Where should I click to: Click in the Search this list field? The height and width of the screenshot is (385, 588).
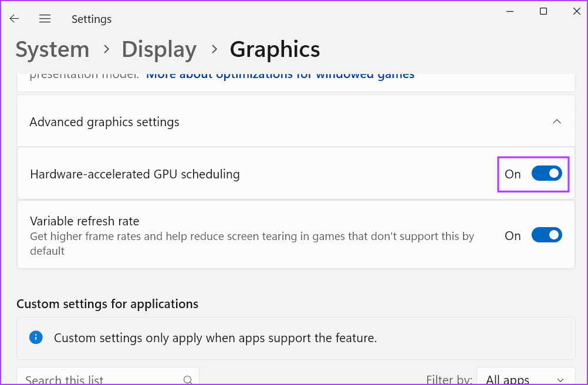pos(100,379)
